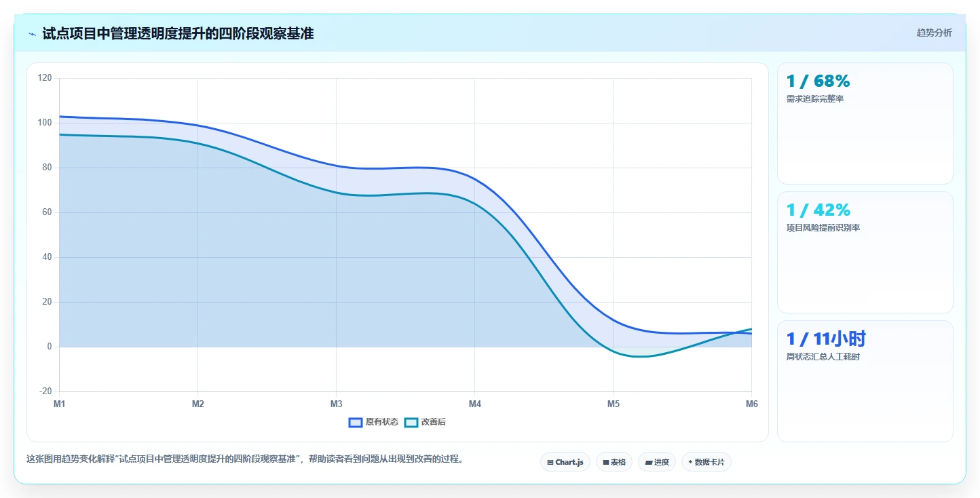The image size is (980, 498).
Task: Select the 表格 tag chip
Action: pyautogui.click(x=614, y=462)
